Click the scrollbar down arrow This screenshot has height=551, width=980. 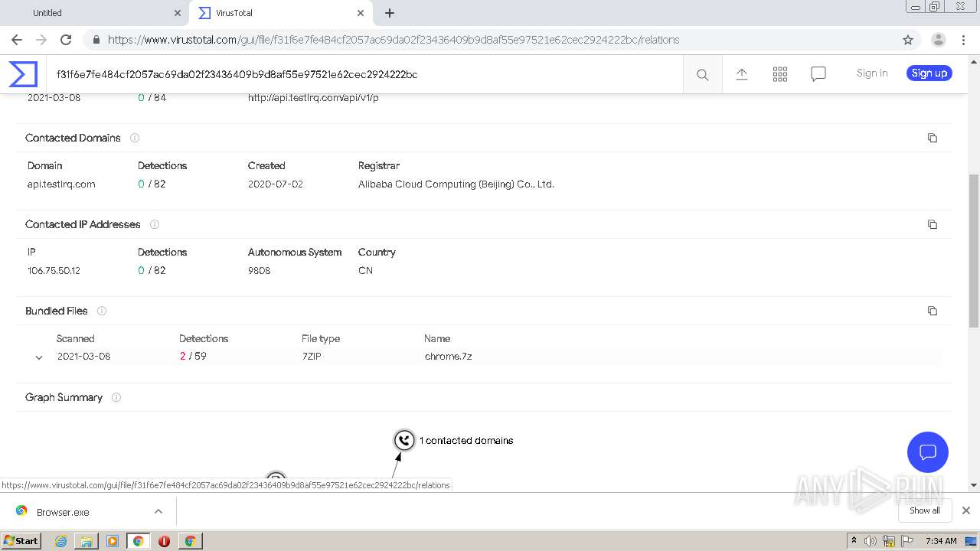click(x=974, y=484)
